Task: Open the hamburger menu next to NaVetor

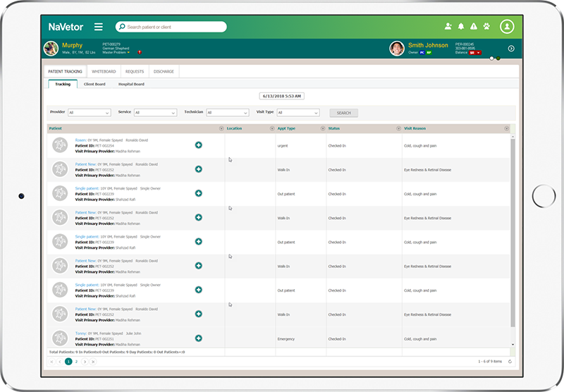Action: coord(99,27)
